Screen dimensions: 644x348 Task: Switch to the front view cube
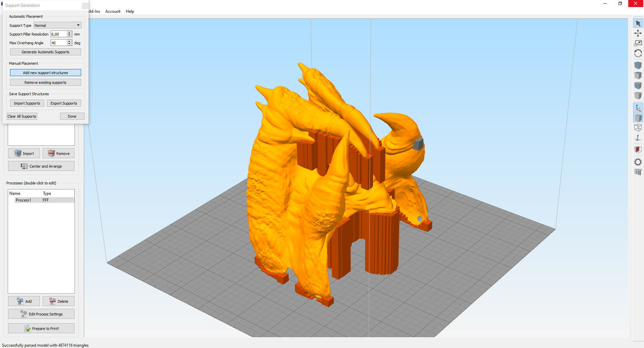[x=638, y=85]
